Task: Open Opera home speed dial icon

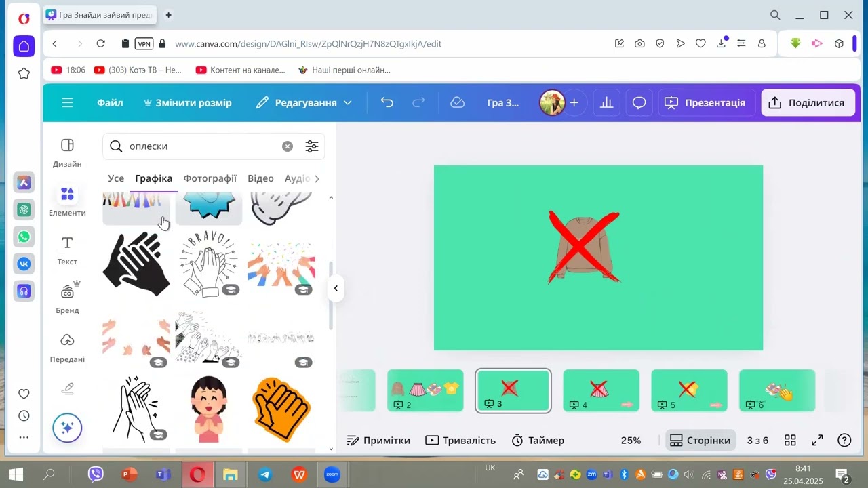Action: [x=24, y=46]
